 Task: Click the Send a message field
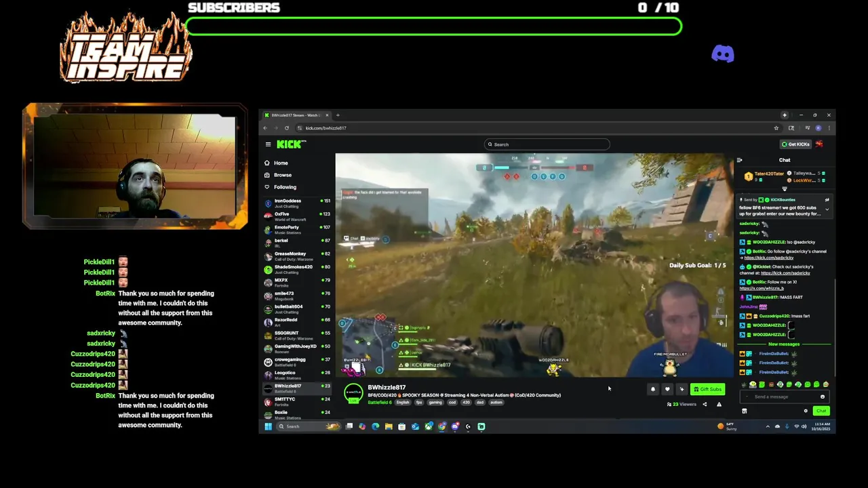click(784, 396)
